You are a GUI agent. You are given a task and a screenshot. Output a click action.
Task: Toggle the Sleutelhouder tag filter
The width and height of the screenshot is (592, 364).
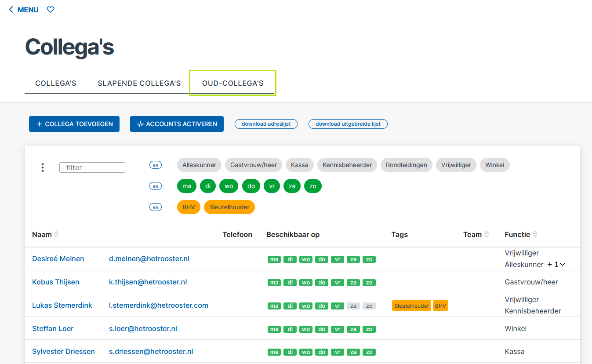[x=229, y=207]
